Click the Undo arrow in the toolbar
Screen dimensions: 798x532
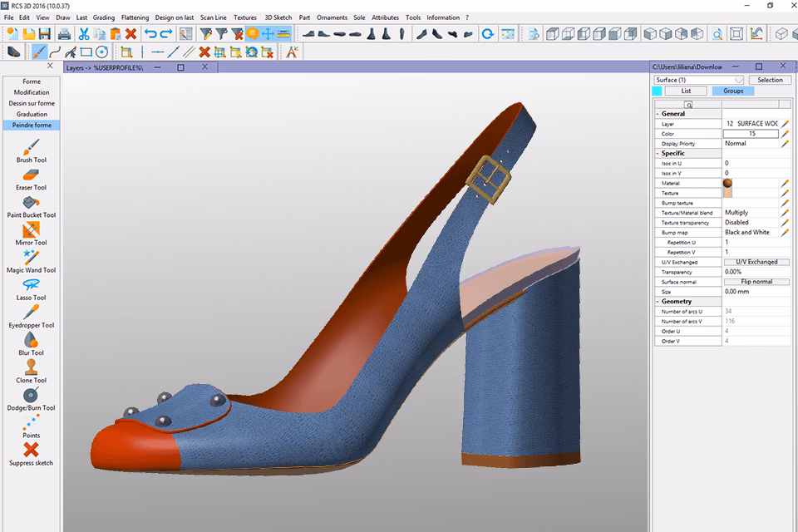(150, 34)
